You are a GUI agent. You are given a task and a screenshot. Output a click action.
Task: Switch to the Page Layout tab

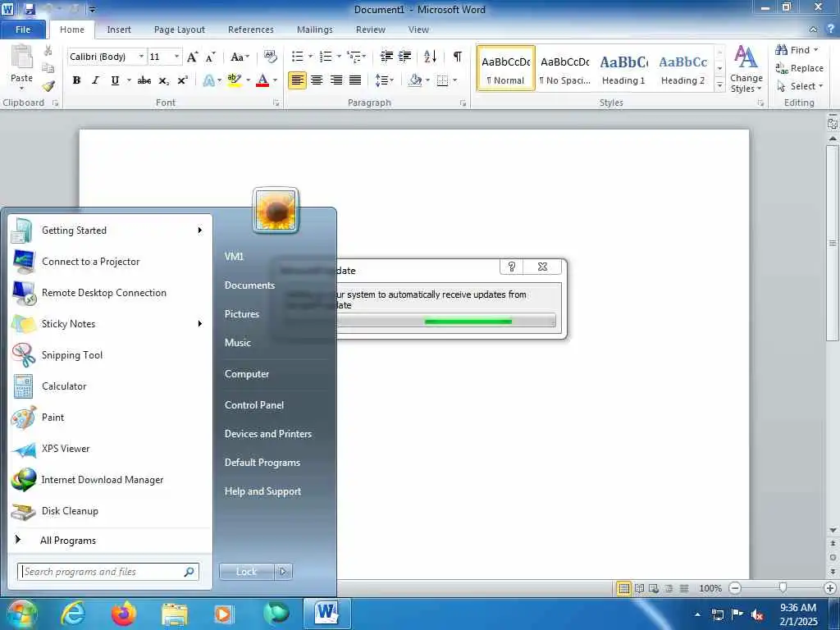180,30
